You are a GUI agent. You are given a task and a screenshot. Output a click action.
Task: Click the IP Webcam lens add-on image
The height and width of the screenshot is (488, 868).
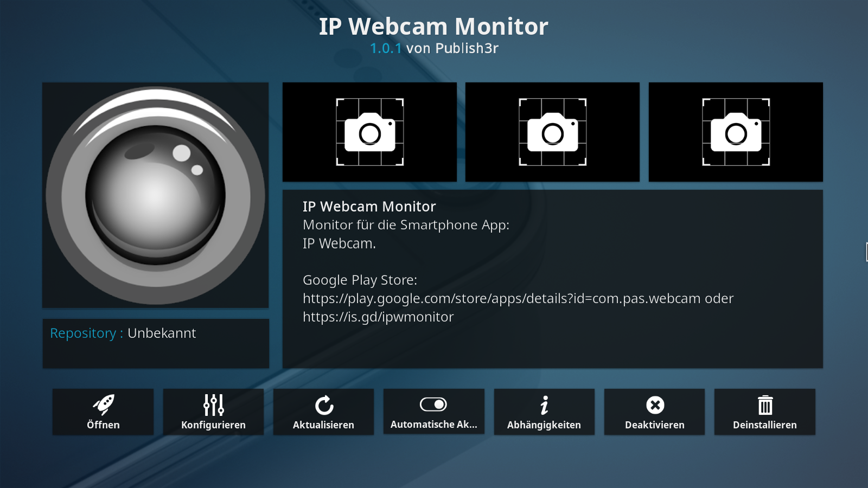(x=155, y=195)
